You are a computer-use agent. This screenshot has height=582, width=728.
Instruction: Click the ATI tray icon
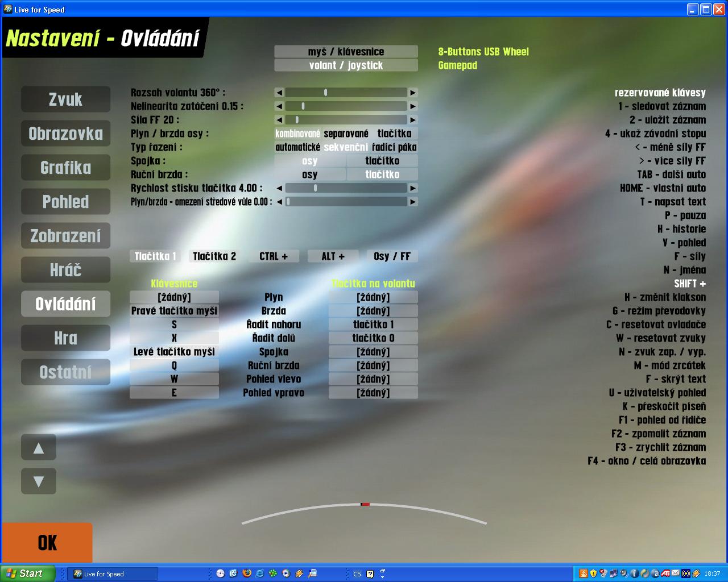point(665,573)
